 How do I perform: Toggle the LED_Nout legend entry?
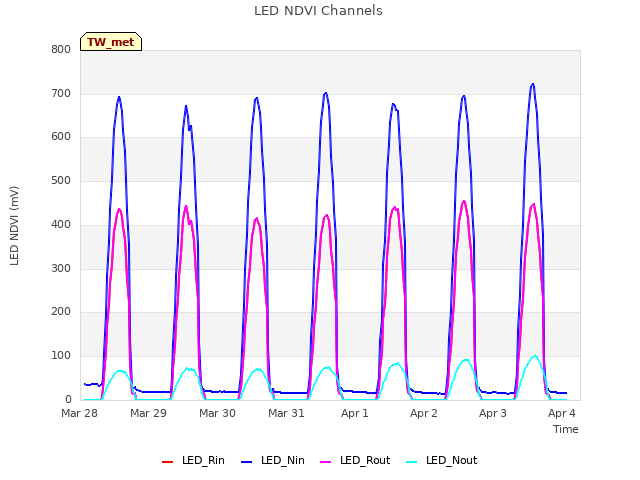[x=442, y=461]
